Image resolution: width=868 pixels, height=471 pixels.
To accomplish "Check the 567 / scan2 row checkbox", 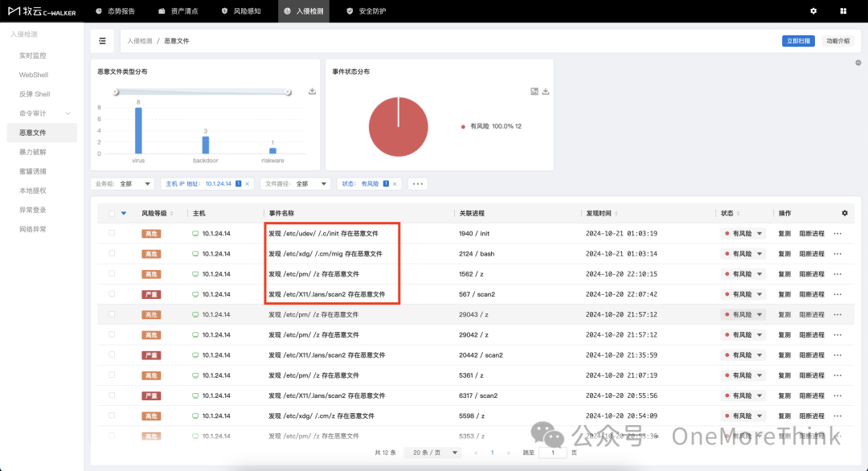I will click(x=112, y=294).
